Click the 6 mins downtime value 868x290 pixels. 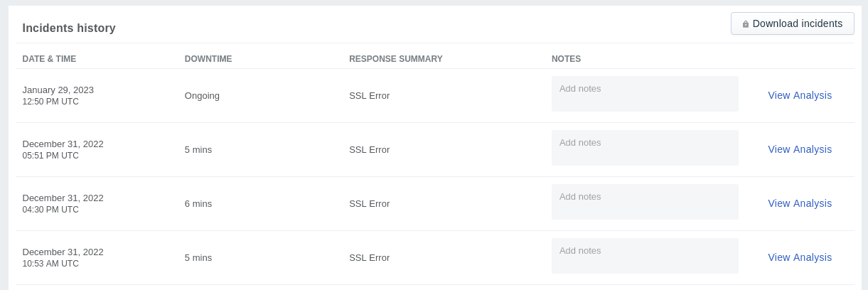pos(198,203)
